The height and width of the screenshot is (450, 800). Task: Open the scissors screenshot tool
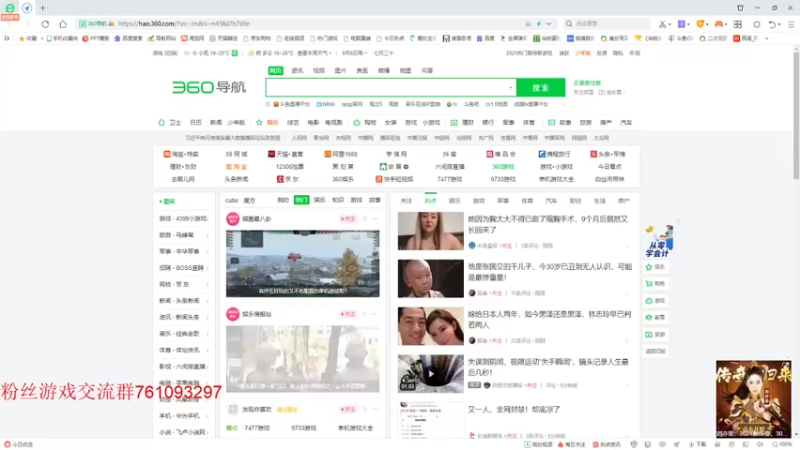(662, 24)
